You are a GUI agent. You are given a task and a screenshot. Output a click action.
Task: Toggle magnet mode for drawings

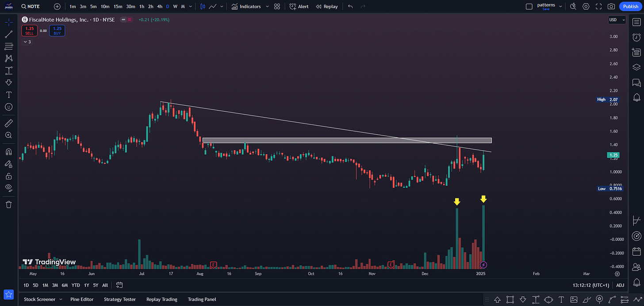click(8, 152)
